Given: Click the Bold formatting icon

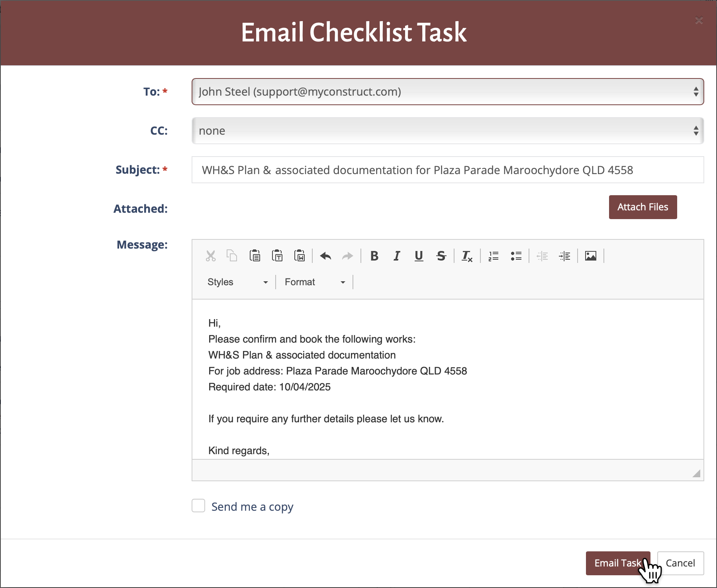Looking at the screenshot, I should (374, 256).
